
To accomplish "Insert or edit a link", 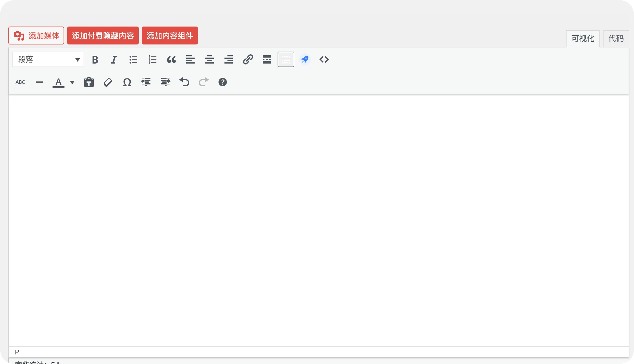I will 248,60.
